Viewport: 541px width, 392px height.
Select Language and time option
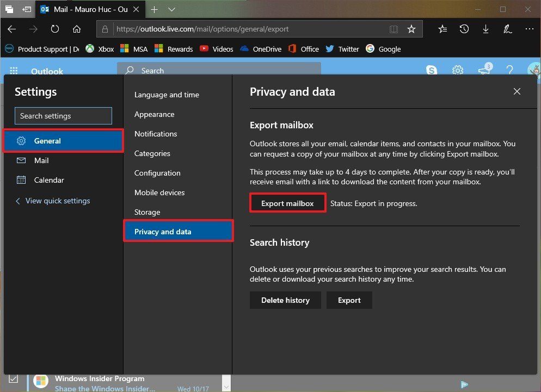pyautogui.click(x=167, y=95)
